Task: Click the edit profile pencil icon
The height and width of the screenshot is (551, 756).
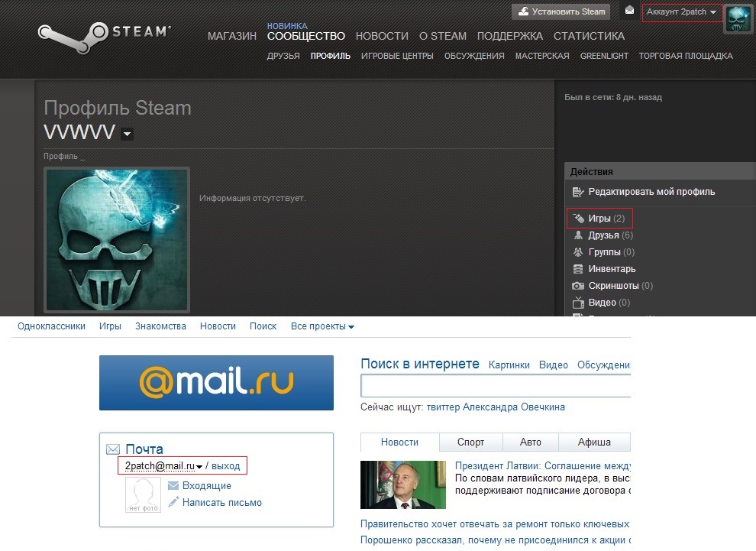Action: [577, 192]
